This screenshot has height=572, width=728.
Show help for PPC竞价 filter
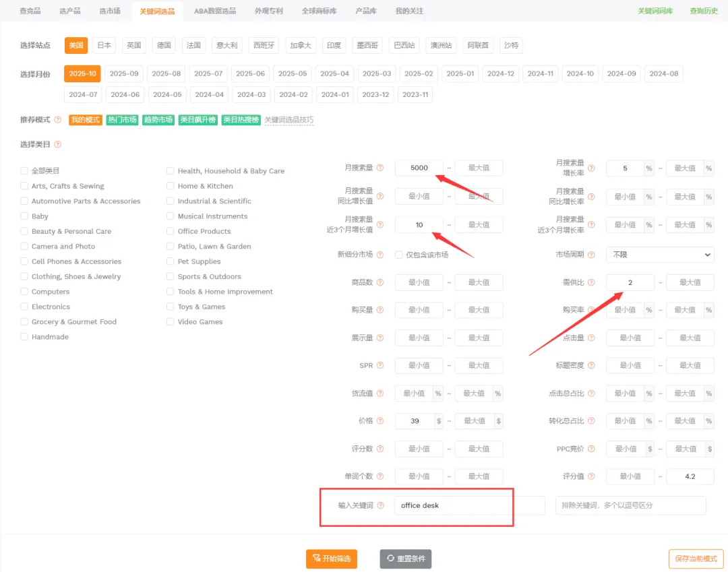coord(592,449)
